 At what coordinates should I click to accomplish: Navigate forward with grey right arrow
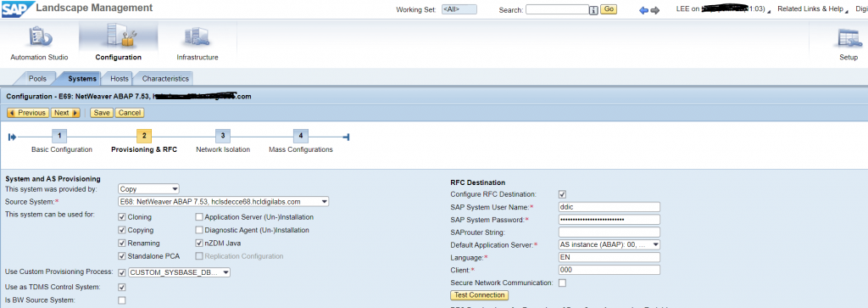(x=655, y=10)
